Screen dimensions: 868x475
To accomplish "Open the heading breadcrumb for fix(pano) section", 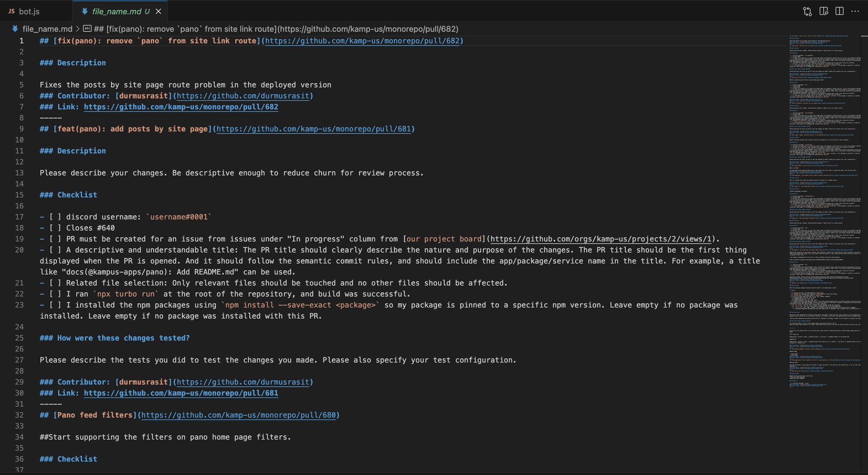I will [276, 29].
